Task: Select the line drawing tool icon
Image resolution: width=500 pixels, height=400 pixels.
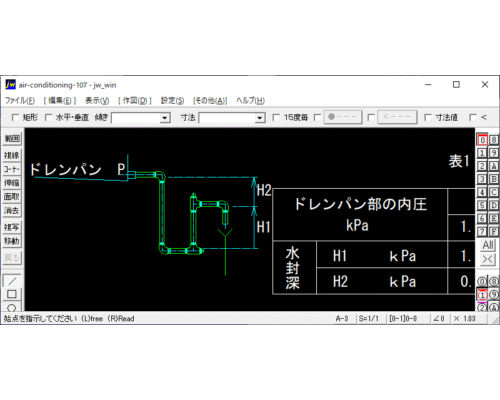Action: click(12, 281)
